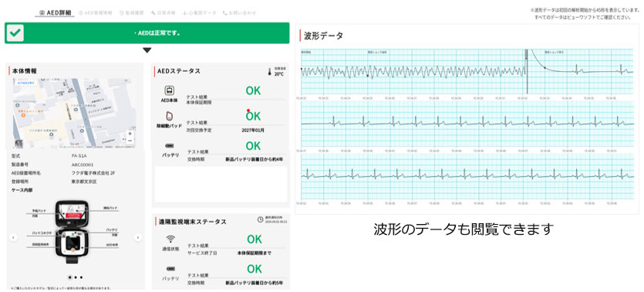Screen dimensions: 644x292
Task: Click the ケース内部 label
Action: tap(22, 190)
